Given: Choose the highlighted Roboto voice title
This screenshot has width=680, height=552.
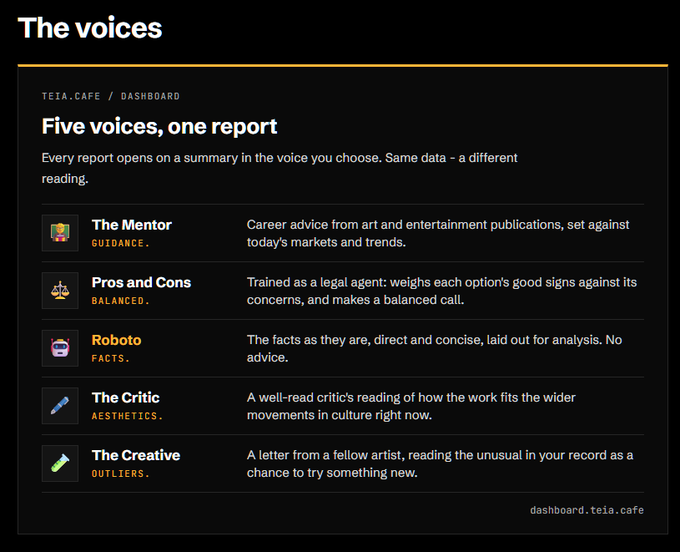Looking at the screenshot, I should coord(116,340).
